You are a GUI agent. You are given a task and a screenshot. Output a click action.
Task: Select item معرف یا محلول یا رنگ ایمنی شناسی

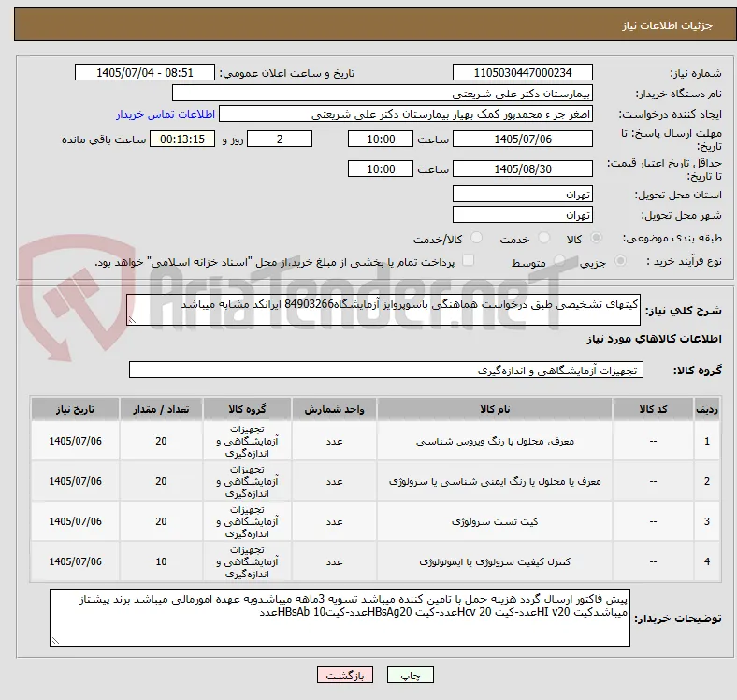[495, 481]
